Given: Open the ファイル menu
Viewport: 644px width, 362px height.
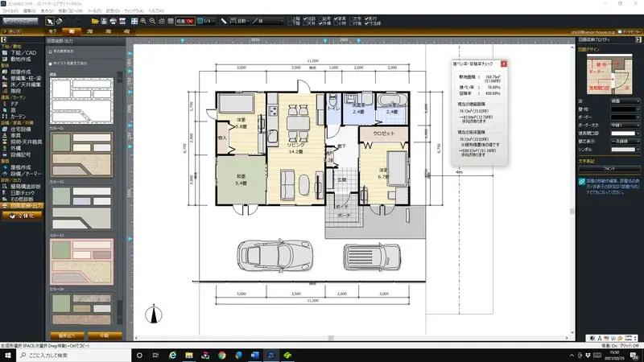Looking at the screenshot, I should (10, 11).
